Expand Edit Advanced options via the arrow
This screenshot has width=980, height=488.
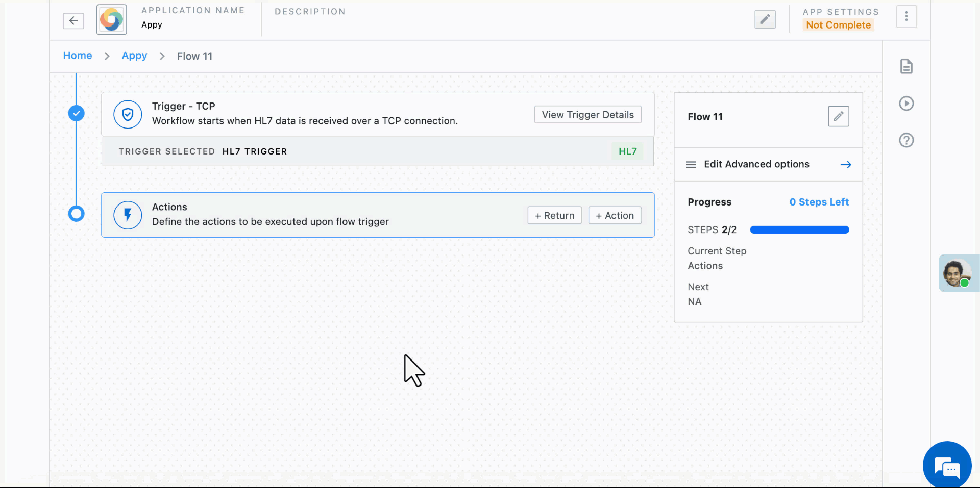(845, 164)
